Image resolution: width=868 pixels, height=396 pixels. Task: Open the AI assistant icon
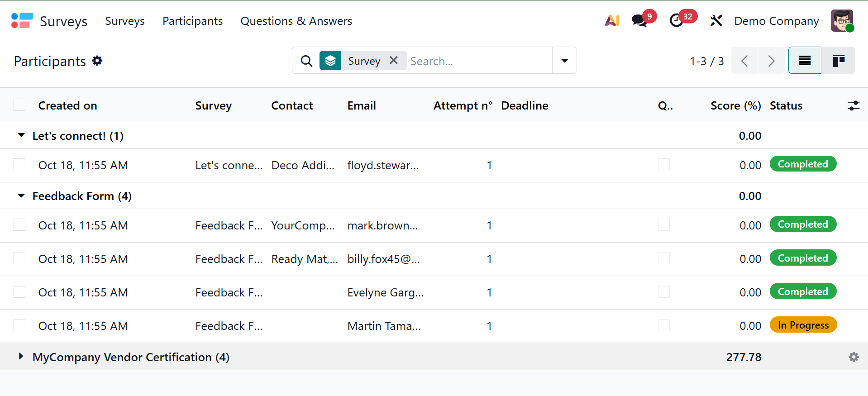[612, 21]
